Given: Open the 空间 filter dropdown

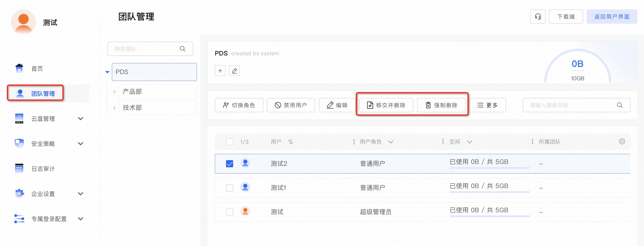Looking at the screenshot, I should coord(469,142).
